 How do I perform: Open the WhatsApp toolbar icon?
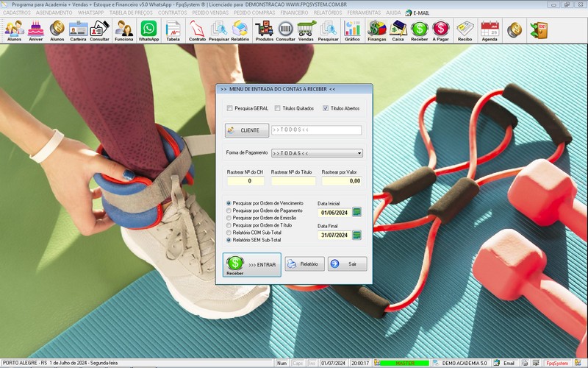[x=148, y=30]
